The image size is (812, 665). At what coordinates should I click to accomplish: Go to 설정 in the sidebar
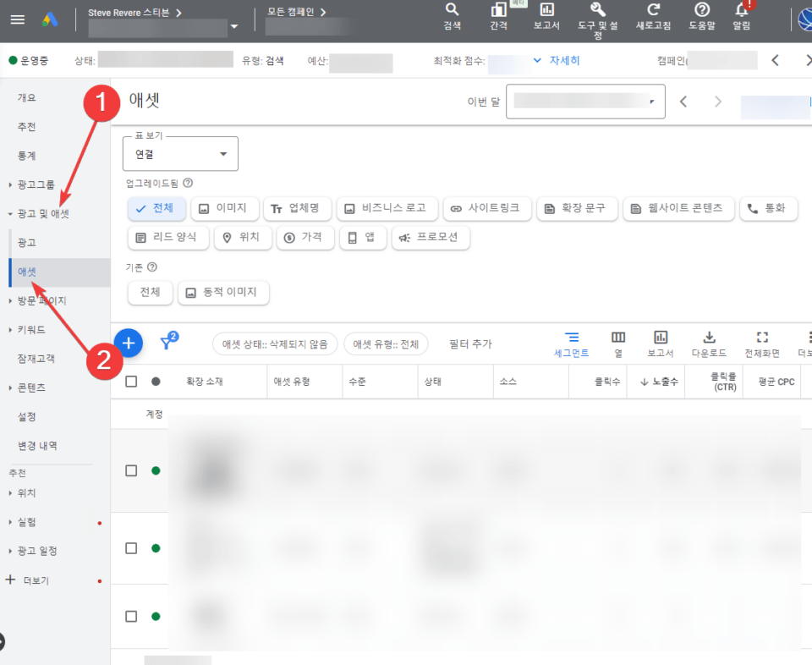27,416
